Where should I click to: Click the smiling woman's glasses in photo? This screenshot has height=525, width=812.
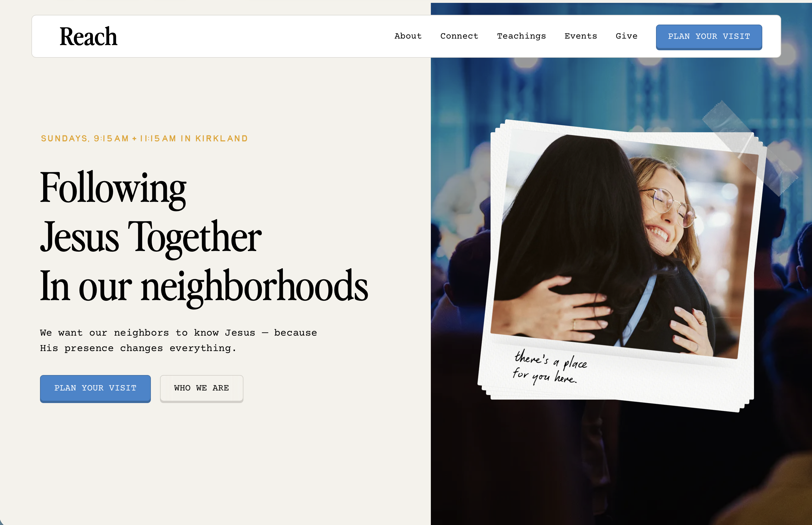click(x=668, y=206)
